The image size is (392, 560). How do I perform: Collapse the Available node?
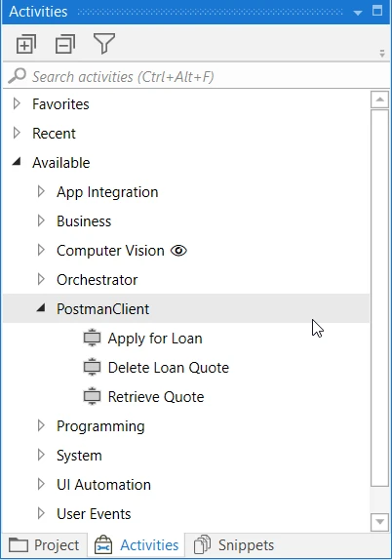(17, 161)
